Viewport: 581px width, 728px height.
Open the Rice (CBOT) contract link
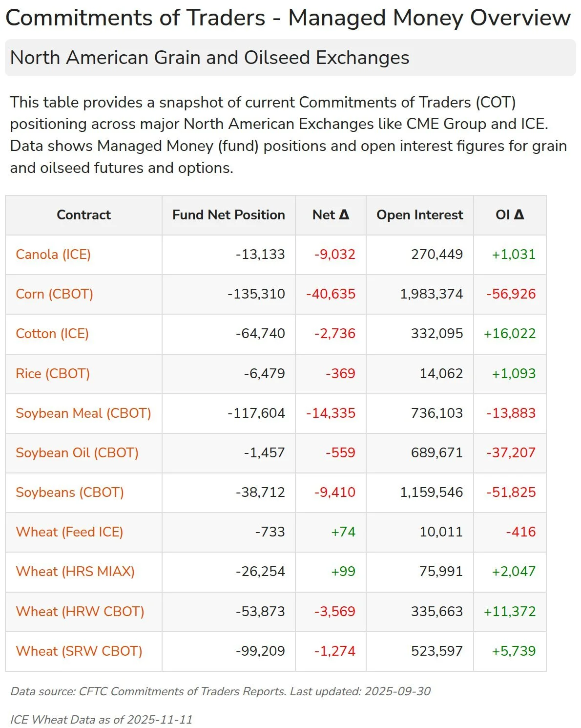click(x=53, y=374)
